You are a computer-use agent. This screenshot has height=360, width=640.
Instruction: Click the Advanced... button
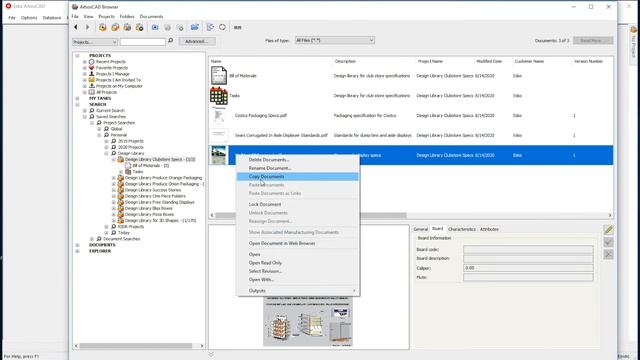[x=197, y=41]
